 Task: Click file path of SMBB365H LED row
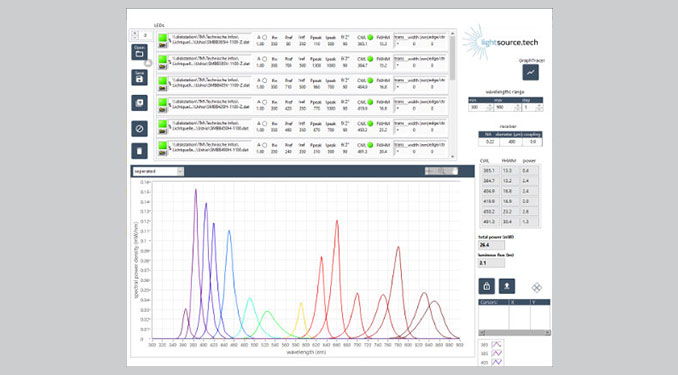[x=211, y=39]
